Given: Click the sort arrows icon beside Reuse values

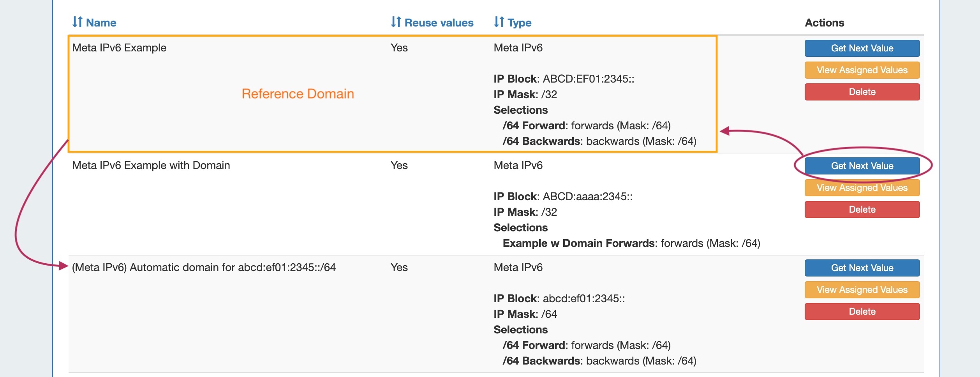Looking at the screenshot, I should [x=396, y=22].
